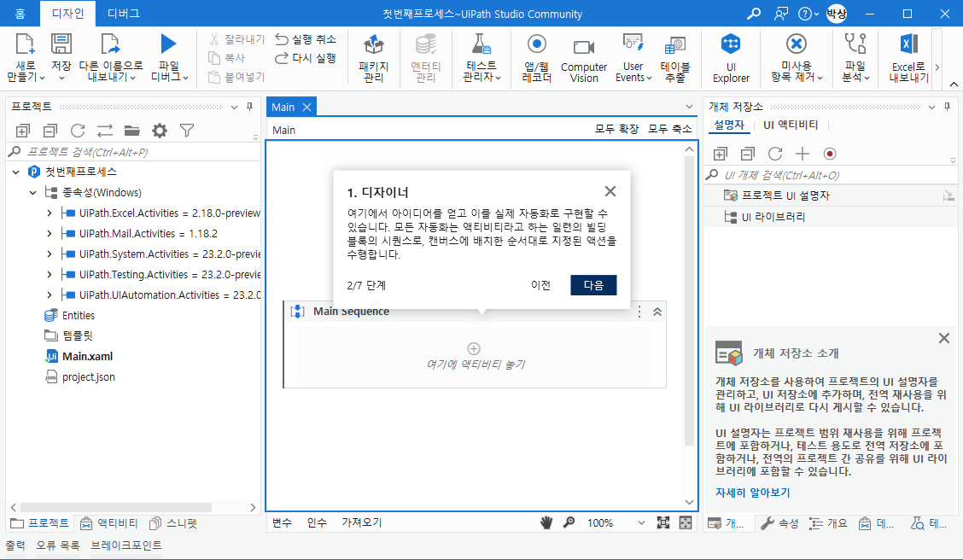Click Excel로 내보내기 icon
Image resolution: width=963 pixels, height=560 pixels.
click(909, 44)
